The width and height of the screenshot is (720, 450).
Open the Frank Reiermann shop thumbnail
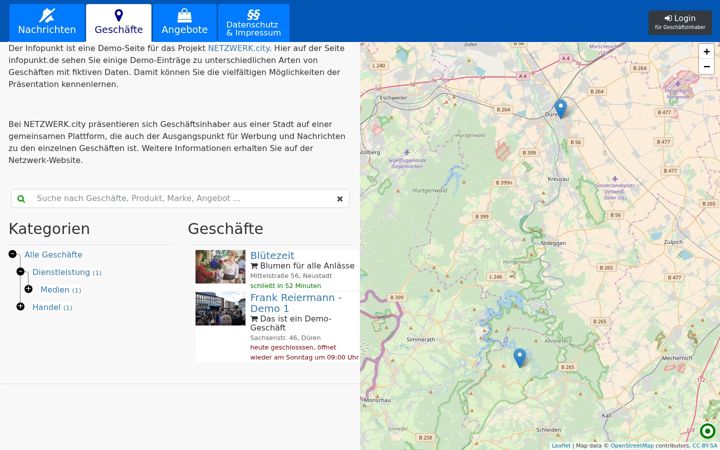[220, 309]
